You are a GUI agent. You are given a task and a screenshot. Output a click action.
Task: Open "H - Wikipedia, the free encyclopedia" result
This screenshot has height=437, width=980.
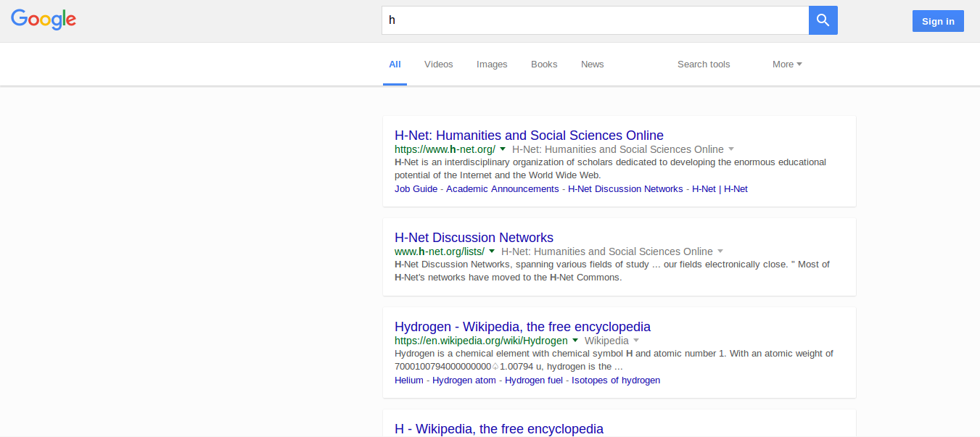coord(499,429)
